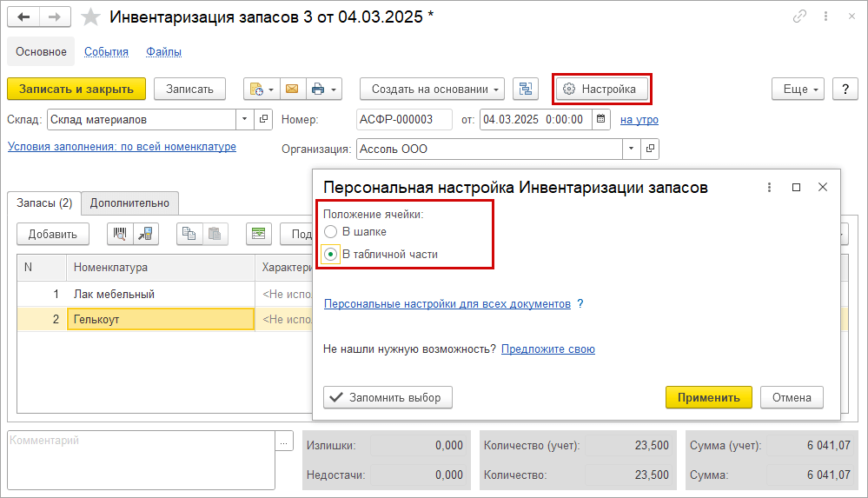Open the Организация dropdown list
868x498 pixels.
pos(631,149)
